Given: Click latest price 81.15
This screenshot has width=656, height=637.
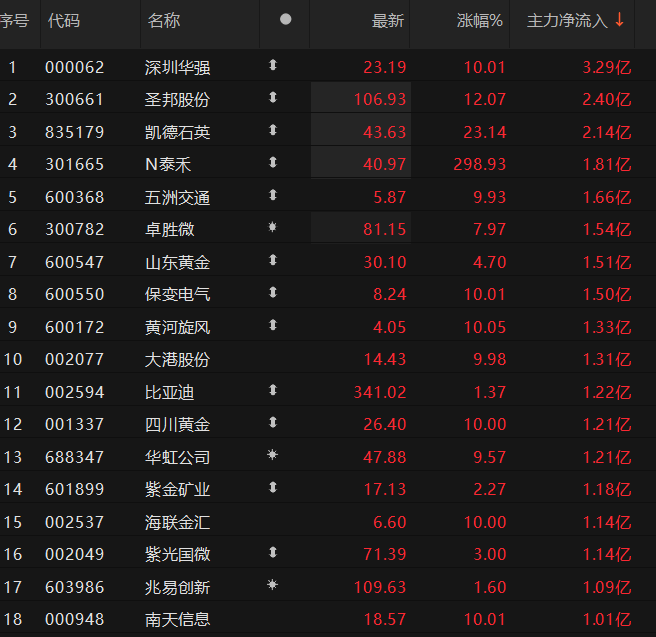Looking at the screenshot, I should tap(384, 229).
